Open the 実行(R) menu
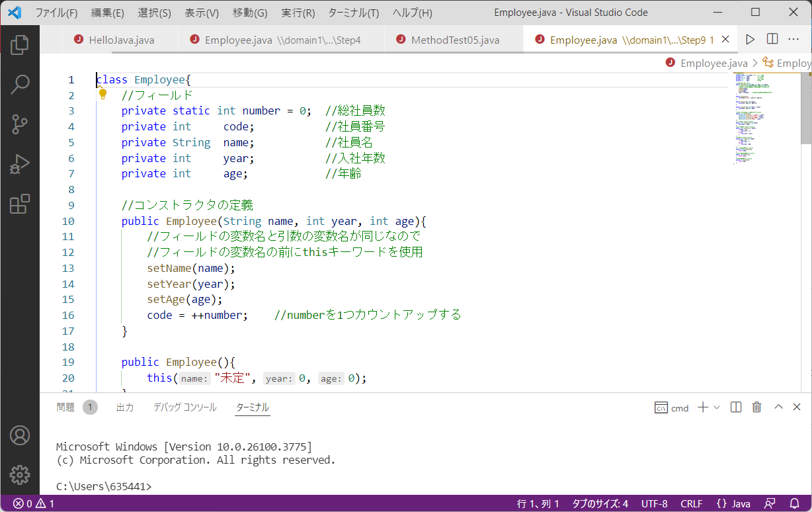Image resolution: width=812 pixels, height=512 pixels. click(x=298, y=13)
